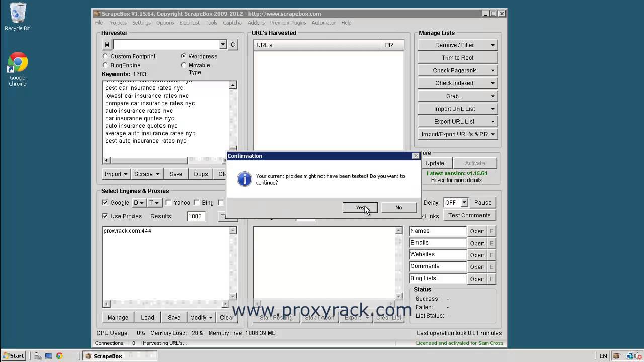Click the Dups button under keywords
The image size is (644, 362).
(x=201, y=174)
